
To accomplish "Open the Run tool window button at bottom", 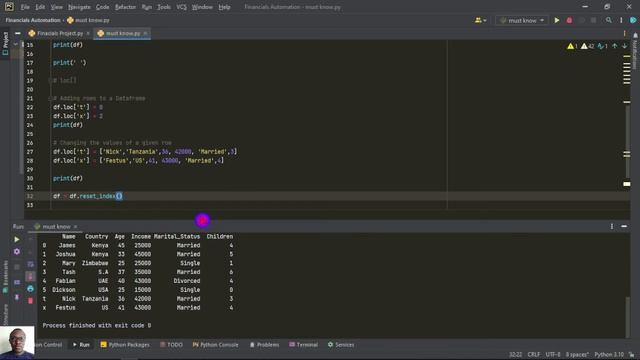I will tap(81, 345).
